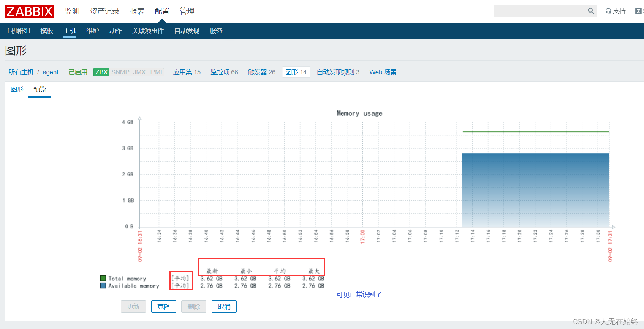644x329 pixels.
Task: Open 图形 14 link
Action: coord(296,72)
